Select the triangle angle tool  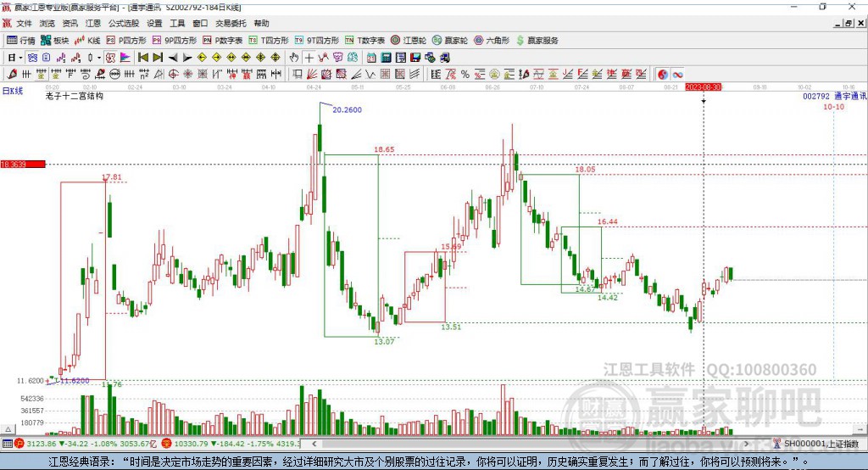(x=159, y=75)
